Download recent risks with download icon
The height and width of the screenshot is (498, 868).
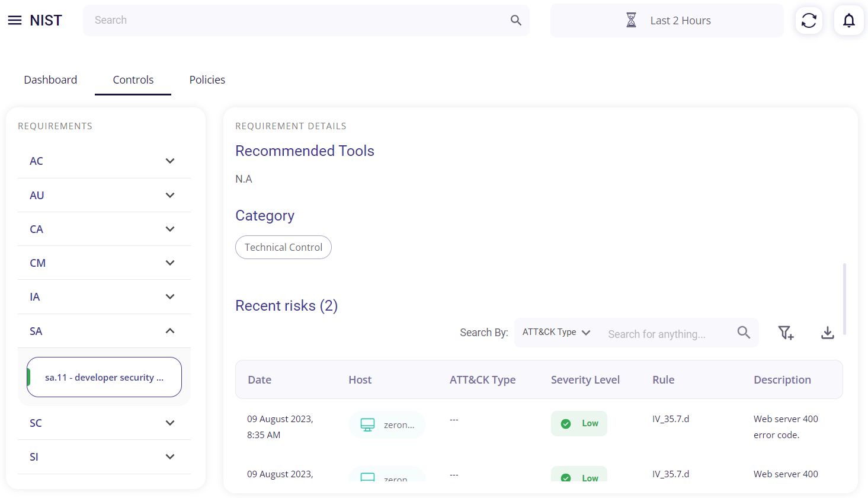(828, 333)
